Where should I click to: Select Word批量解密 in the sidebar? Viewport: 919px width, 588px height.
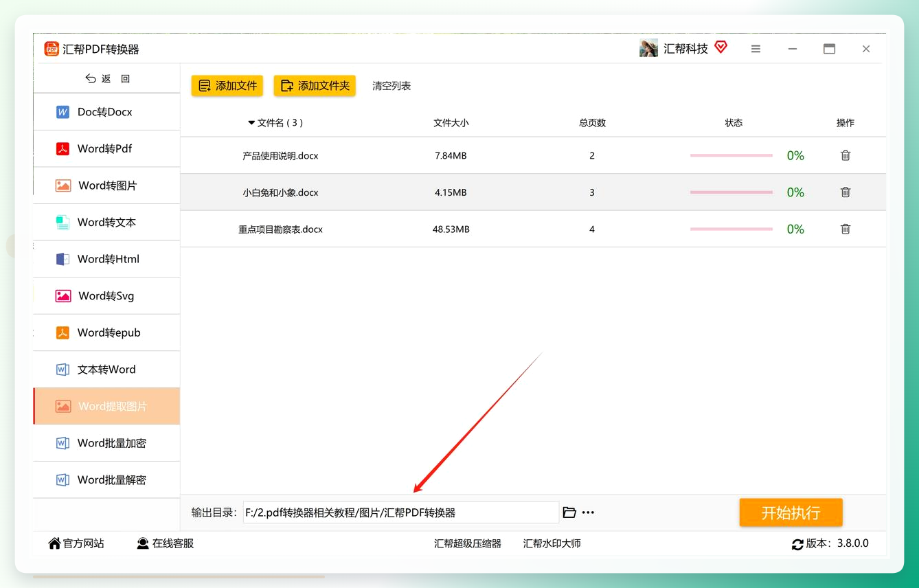click(106, 479)
